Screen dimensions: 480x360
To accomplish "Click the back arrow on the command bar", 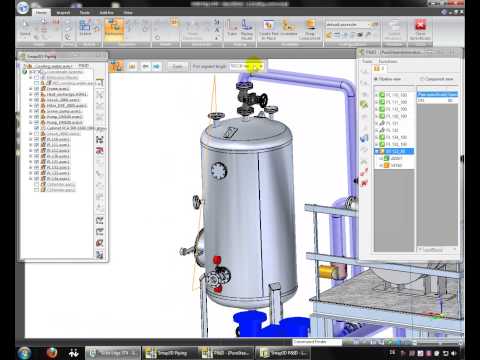I will coord(145,67).
